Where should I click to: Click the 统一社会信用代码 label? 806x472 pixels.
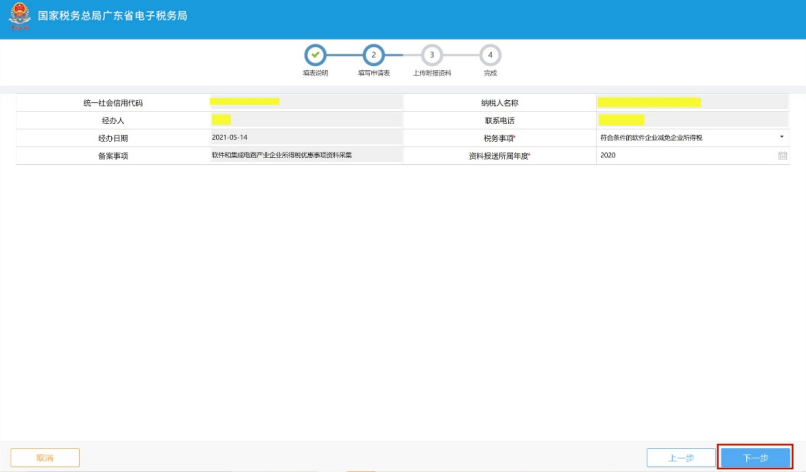(113, 103)
